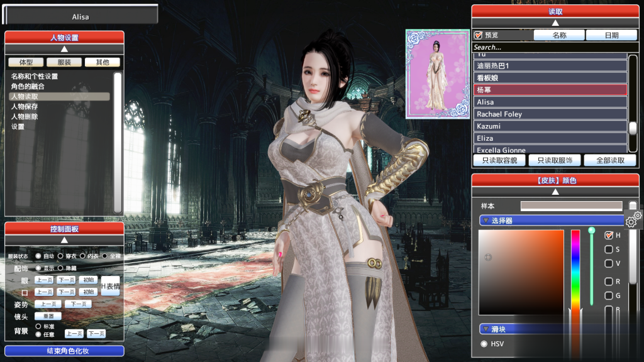Switch to the 服装 tab
Viewport: 644px width, 362px height.
coord(64,62)
